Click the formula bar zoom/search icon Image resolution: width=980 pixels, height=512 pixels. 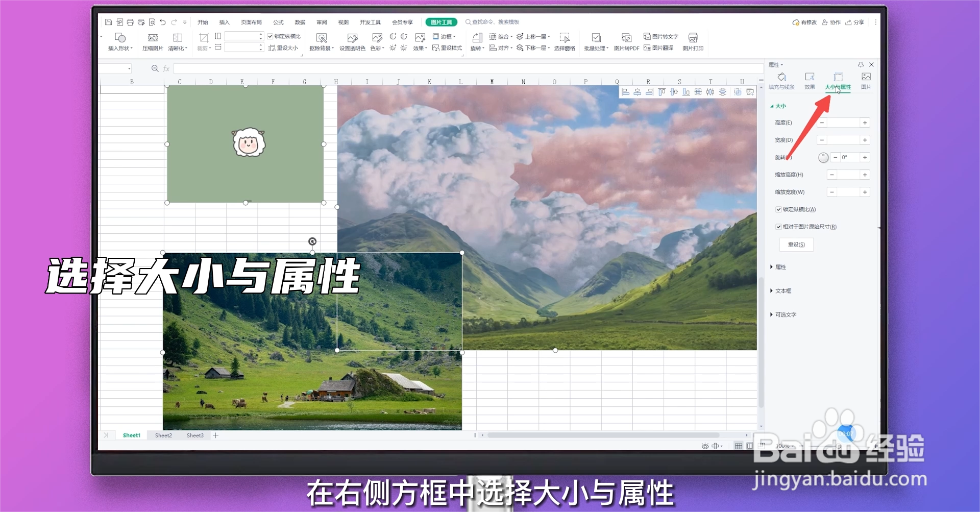click(x=155, y=68)
